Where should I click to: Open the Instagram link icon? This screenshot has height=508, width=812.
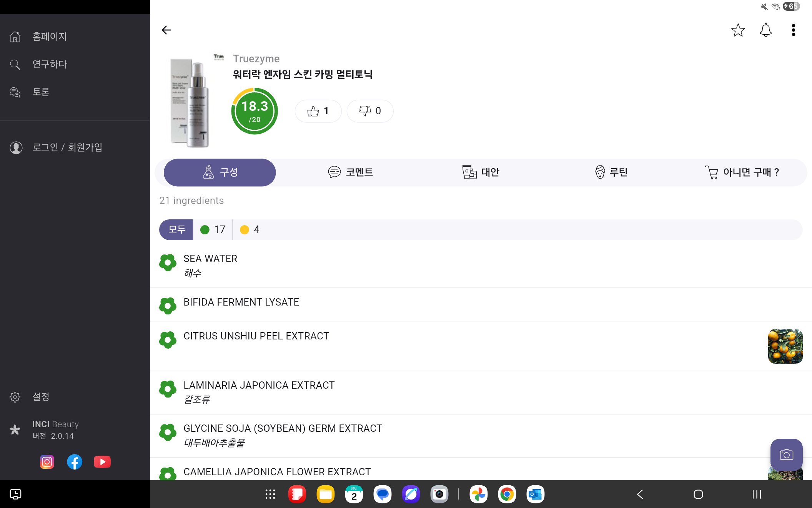(x=47, y=462)
